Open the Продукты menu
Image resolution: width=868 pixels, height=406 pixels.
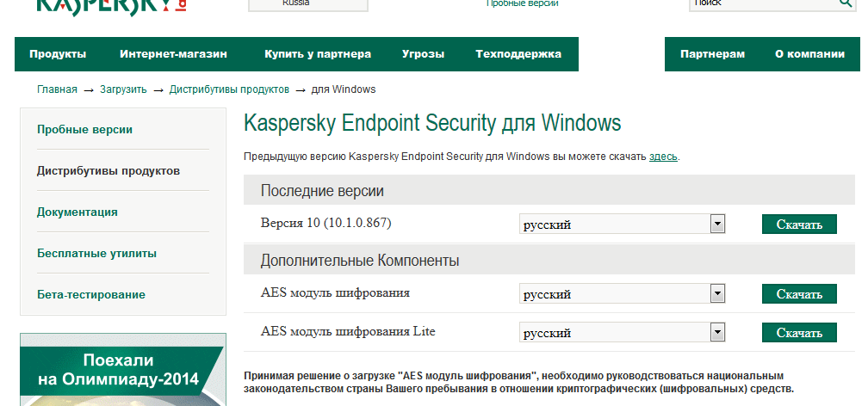[59, 54]
